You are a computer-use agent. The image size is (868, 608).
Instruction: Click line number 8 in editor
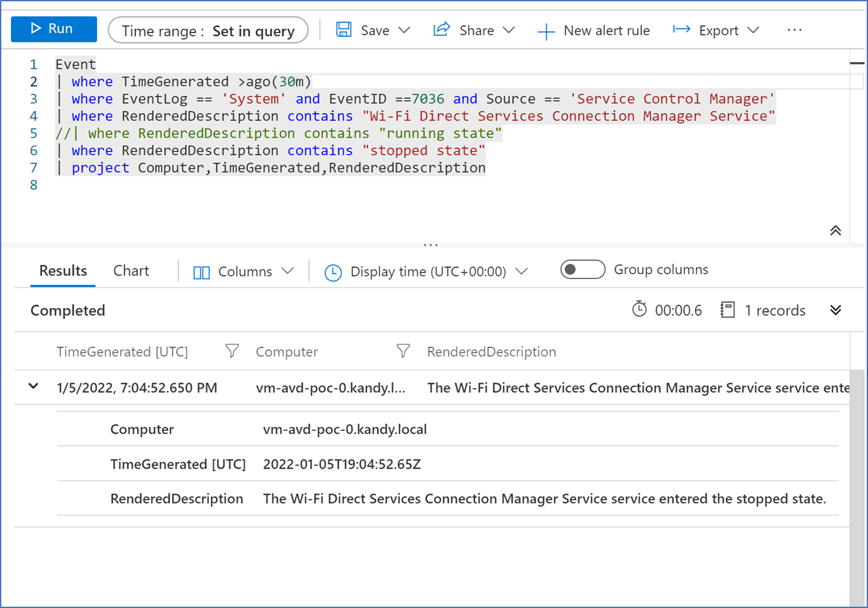[x=34, y=185]
